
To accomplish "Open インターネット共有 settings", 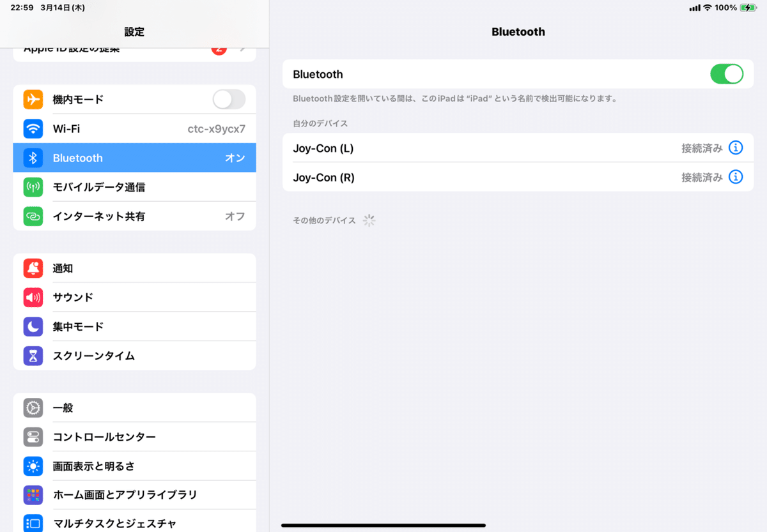I will coord(134,217).
